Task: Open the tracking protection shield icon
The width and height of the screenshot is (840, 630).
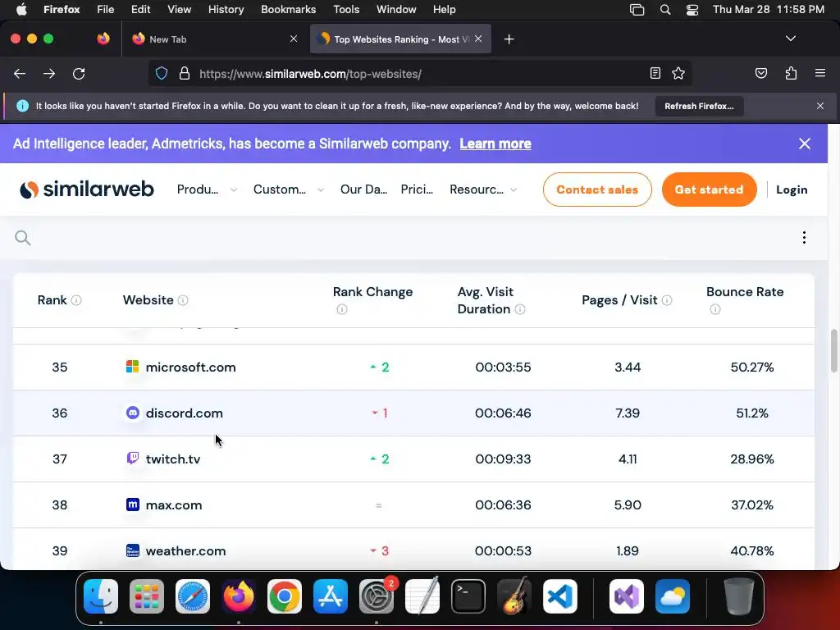Action: pyautogui.click(x=162, y=73)
